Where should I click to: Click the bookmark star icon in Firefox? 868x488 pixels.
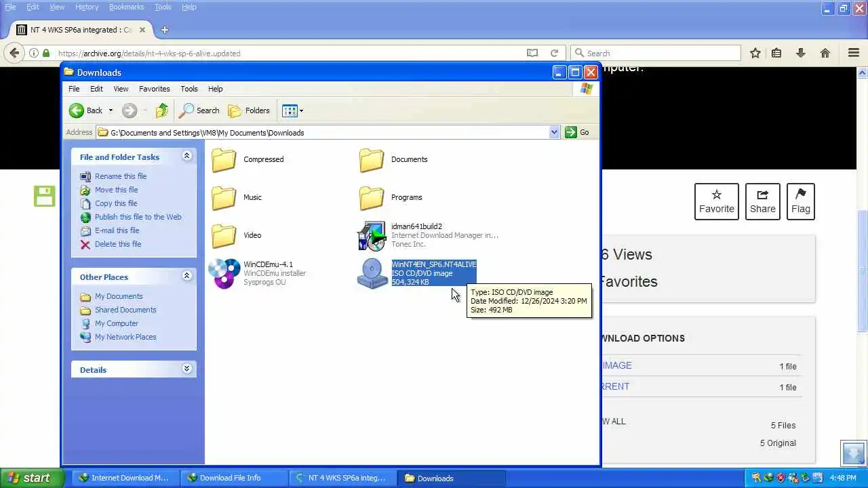tap(755, 53)
